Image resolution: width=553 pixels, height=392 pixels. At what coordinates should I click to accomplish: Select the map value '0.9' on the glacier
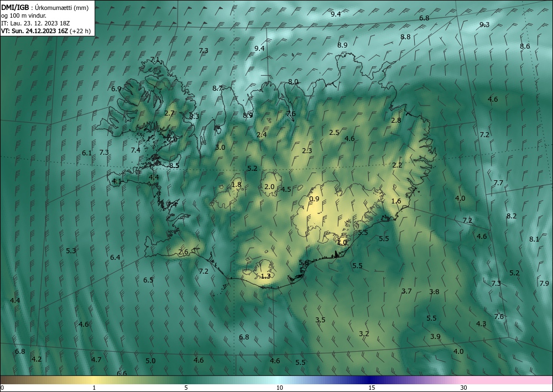(x=314, y=199)
